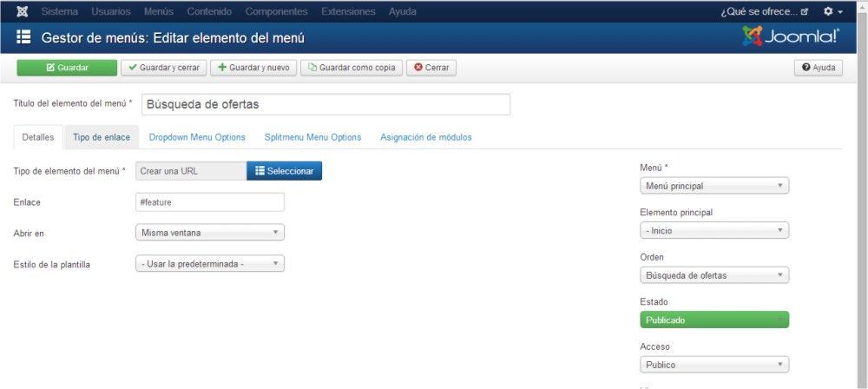Image resolution: width=868 pixels, height=389 pixels.
Task: Click the blue Seleccionar button
Action: click(284, 171)
